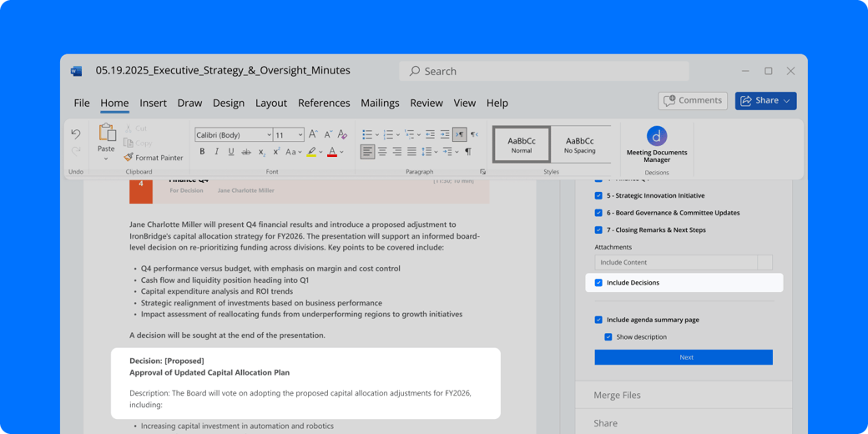Align text left

point(367,151)
